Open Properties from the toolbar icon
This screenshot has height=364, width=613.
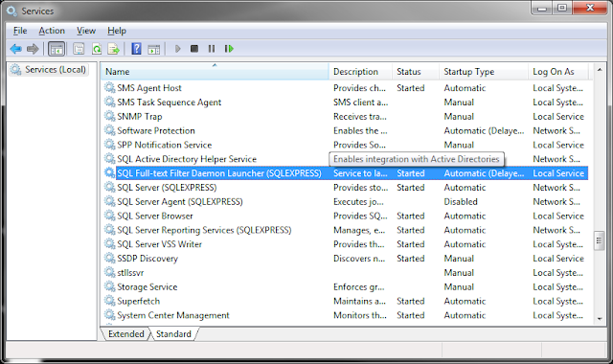pos(79,49)
